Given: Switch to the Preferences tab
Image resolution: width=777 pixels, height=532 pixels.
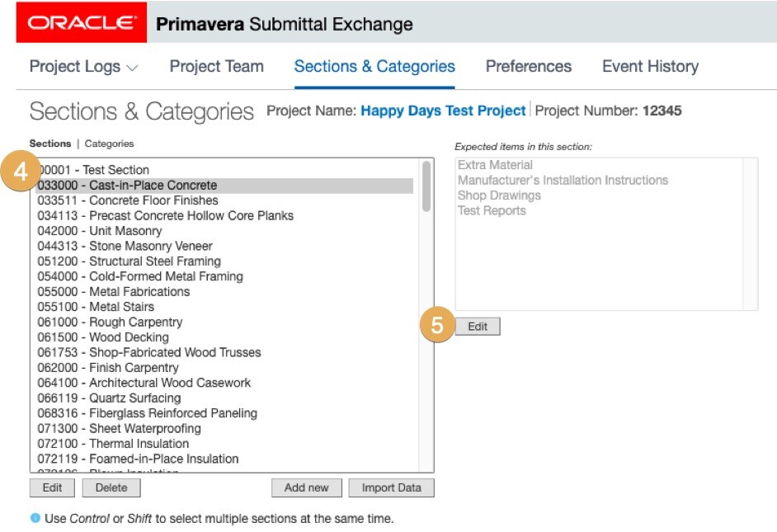Looking at the screenshot, I should point(528,67).
